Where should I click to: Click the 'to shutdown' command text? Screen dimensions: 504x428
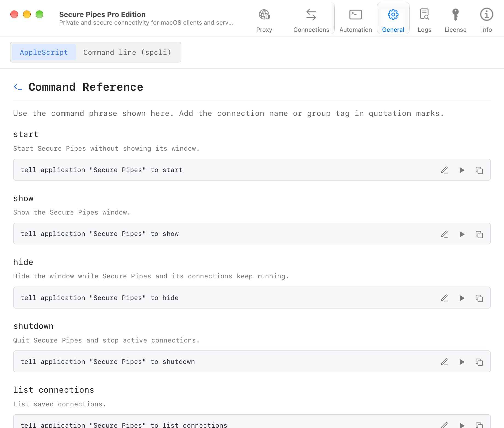(108, 361)
